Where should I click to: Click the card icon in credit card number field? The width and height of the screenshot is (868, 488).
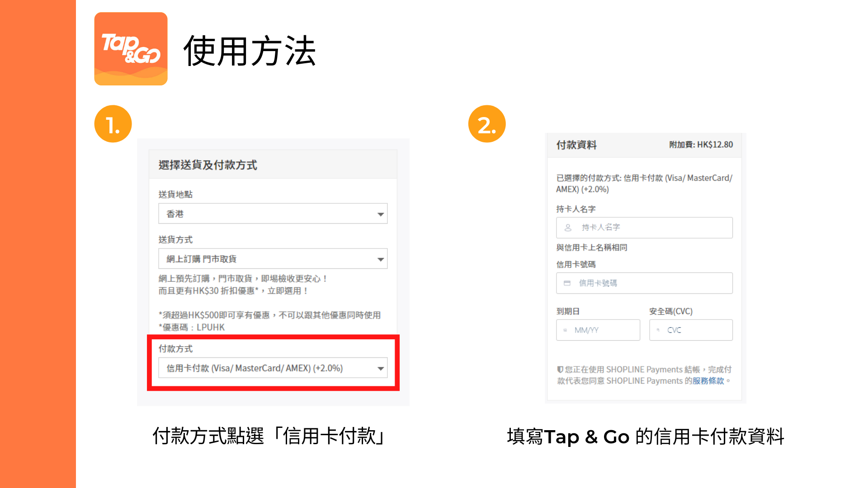[567, 283]
